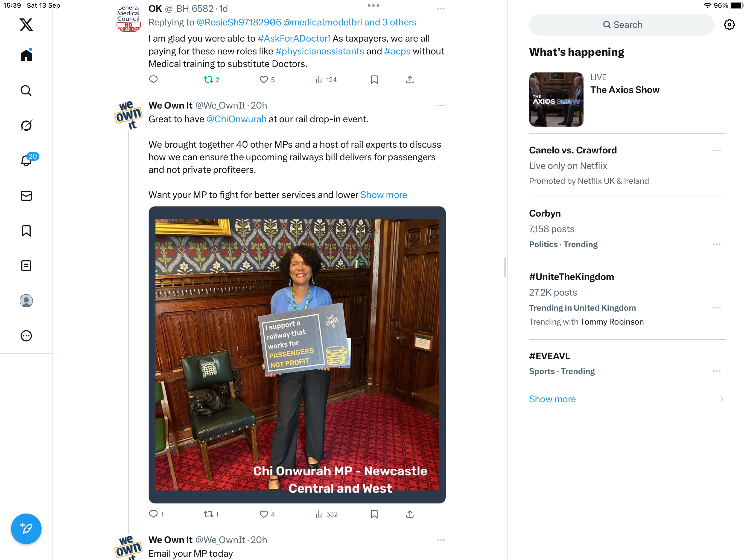
Task: Open the Profile tab in sidebar
Action: [x=26, y=301]
